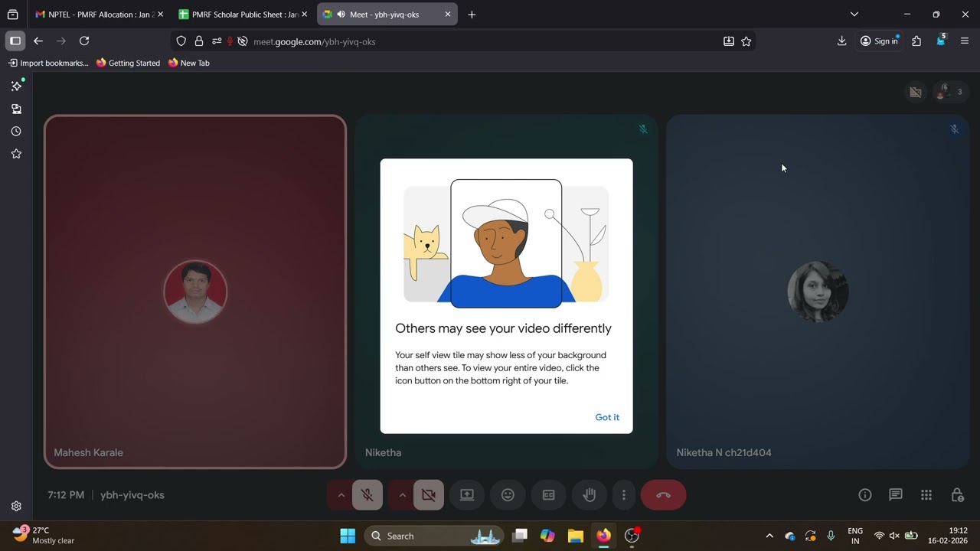Open File Explorer from the taskbar

pyautogui.click(x=576, y=536)
